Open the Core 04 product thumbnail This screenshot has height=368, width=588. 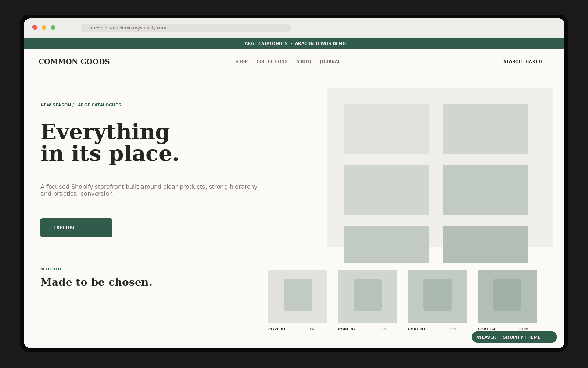click(507, 297)
